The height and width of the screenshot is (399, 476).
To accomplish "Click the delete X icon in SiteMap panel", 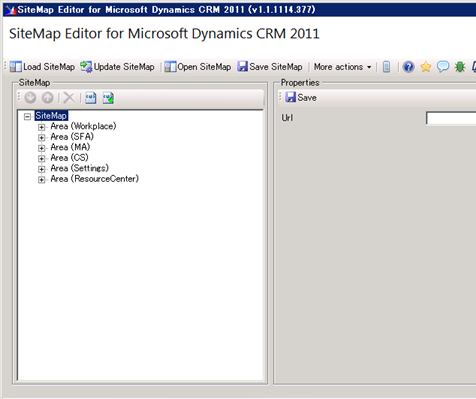I will point(69,98).
